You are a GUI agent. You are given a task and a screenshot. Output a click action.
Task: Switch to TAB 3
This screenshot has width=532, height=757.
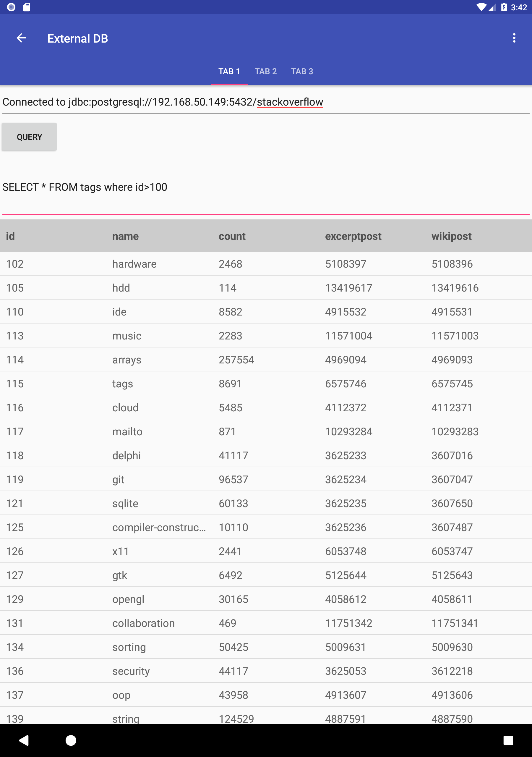[x=302, y=71]
